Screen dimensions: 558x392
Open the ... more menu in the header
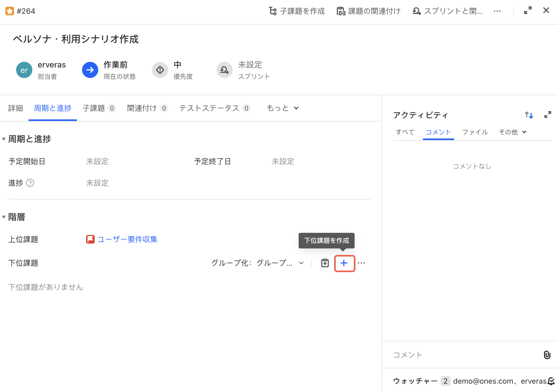click(x=497, y=11)
